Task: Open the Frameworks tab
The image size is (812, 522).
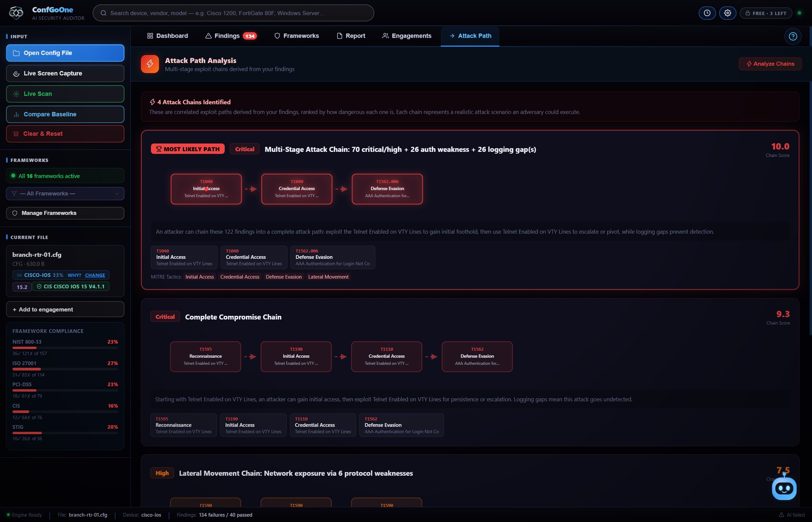Action: click(296, 36)
